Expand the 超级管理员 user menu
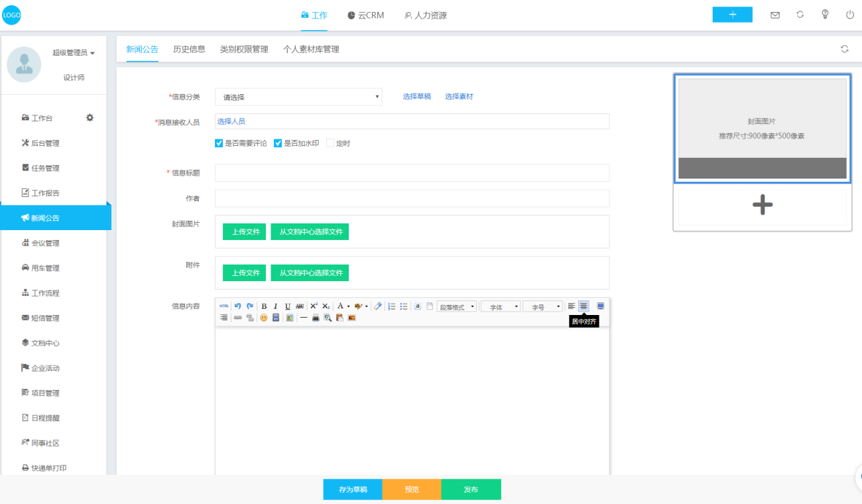This screenshot has height=504, width=862. pyautogui.click(x=74, y=53)
